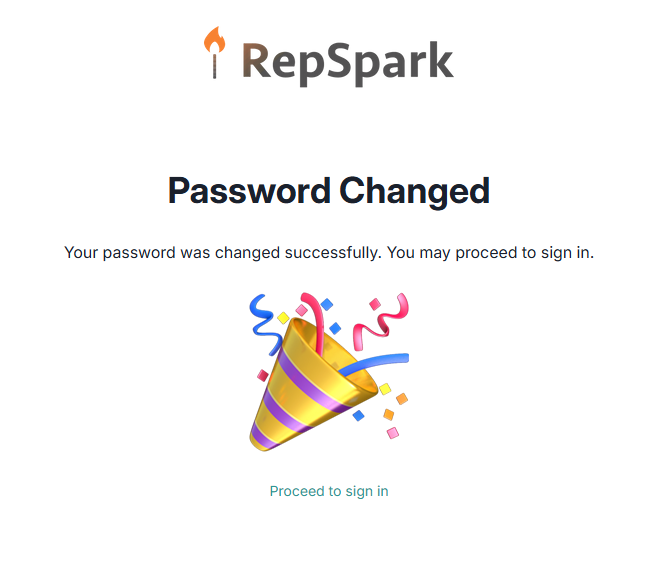Click the Proceed to sign in link
Viewport: 655px width, 570px height.
tap(329, 491)
